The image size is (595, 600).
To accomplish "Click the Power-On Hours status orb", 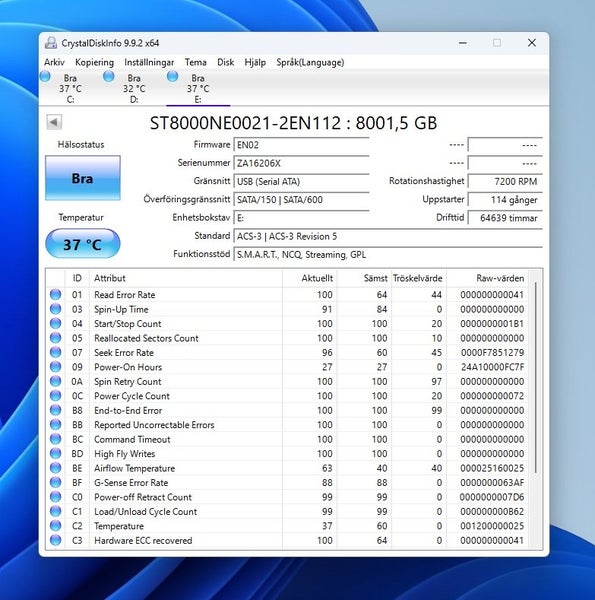I will (55, 367).
